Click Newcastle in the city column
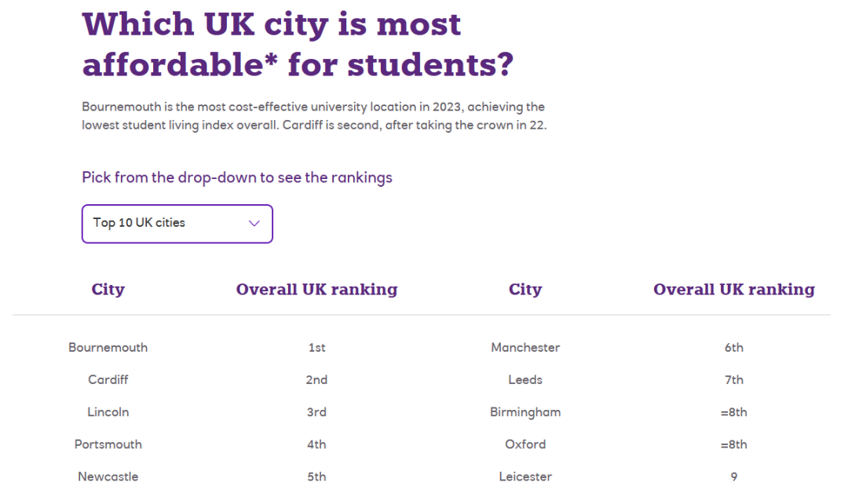 108,477
